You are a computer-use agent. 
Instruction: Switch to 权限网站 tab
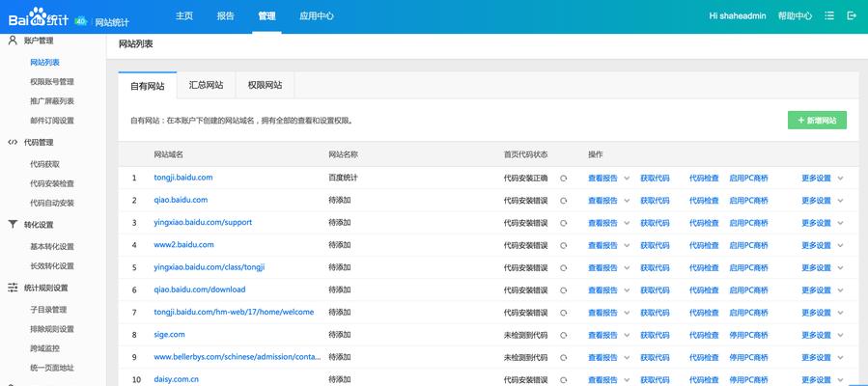(x=265, y=86)
